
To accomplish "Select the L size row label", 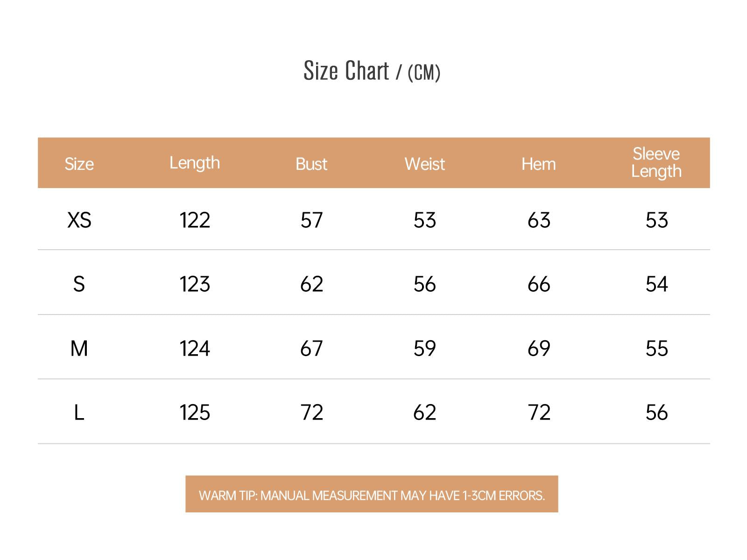I will pyautogui.click(x=79, y=413).
